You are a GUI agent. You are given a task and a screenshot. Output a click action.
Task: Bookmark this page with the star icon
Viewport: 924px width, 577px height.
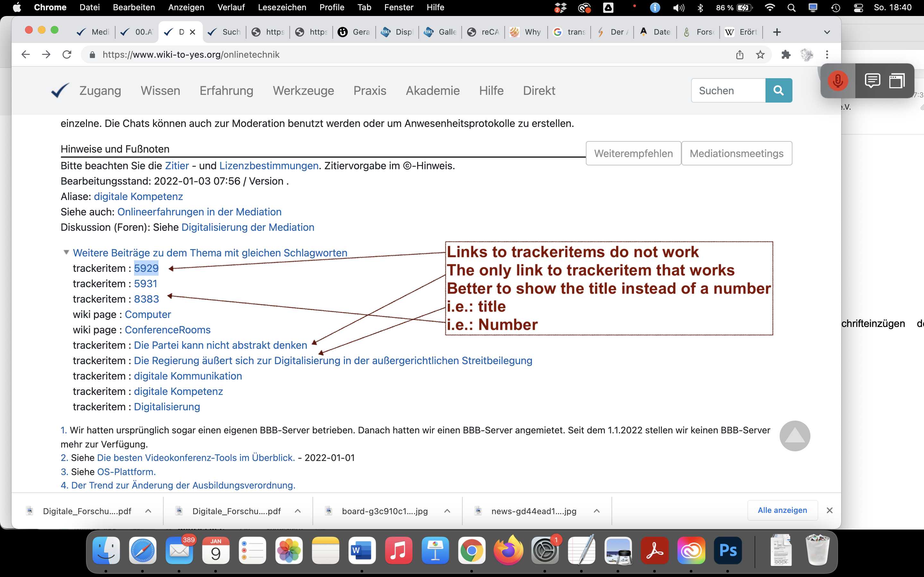(760, 54)
